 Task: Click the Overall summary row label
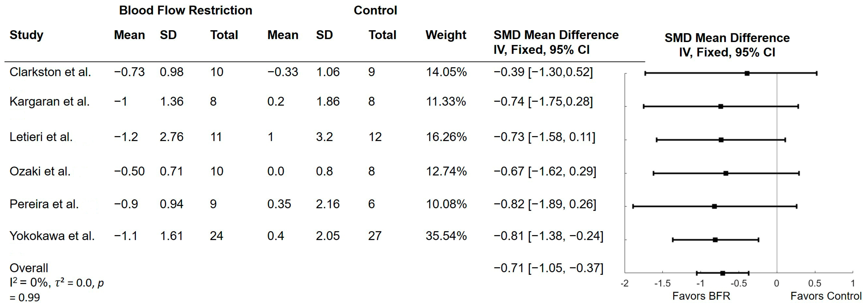(29, 268)
